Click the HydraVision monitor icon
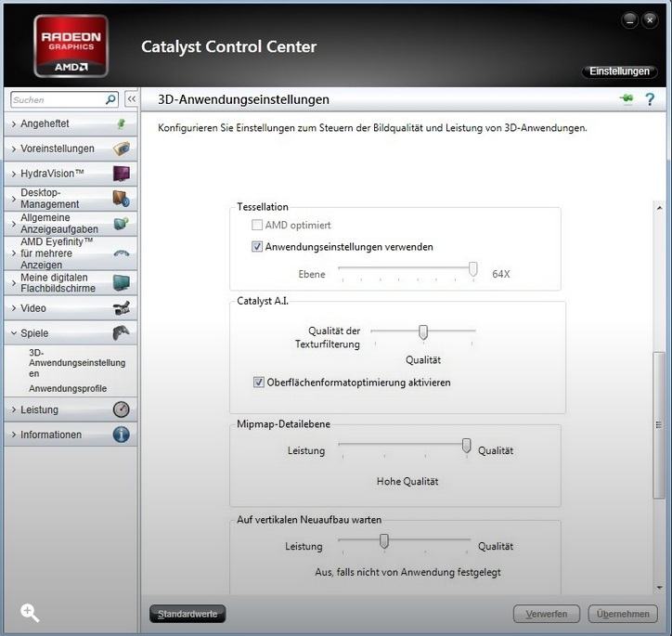The image size is (672, 636). click(x=122, y=174)
